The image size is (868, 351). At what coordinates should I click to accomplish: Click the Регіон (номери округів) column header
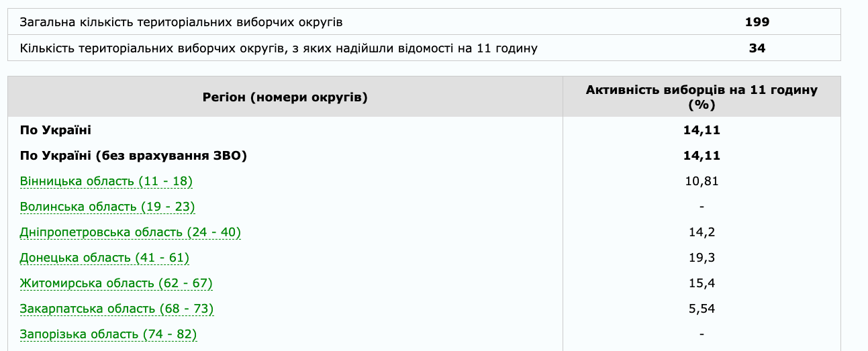click(x=285, y=98)
